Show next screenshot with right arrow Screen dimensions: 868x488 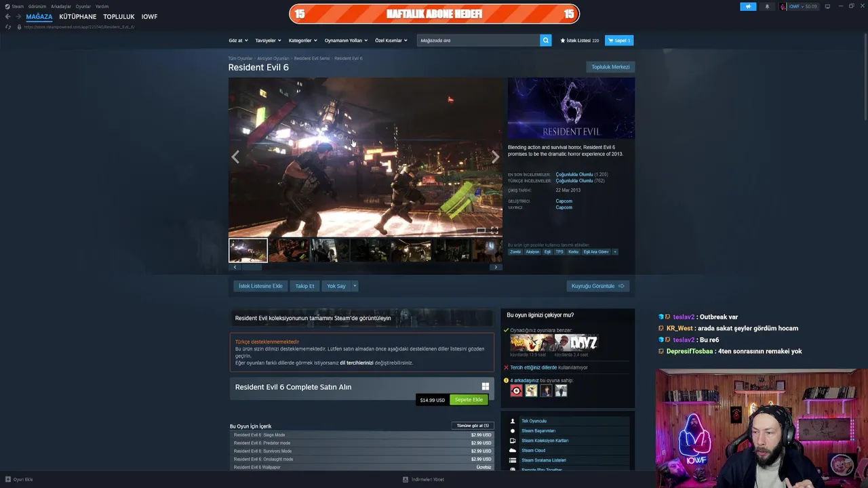tap(496, 157)
